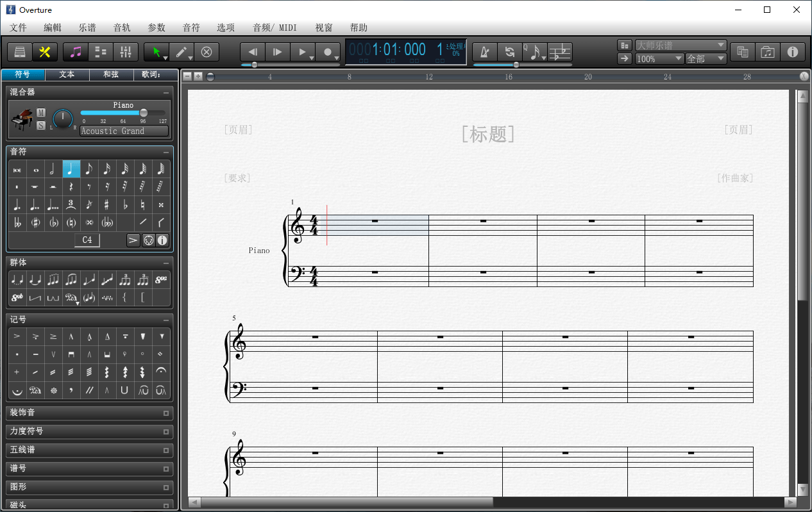Click the step-forward transport button
Viewport: 812px width, 512px height.
click(278, 52)
